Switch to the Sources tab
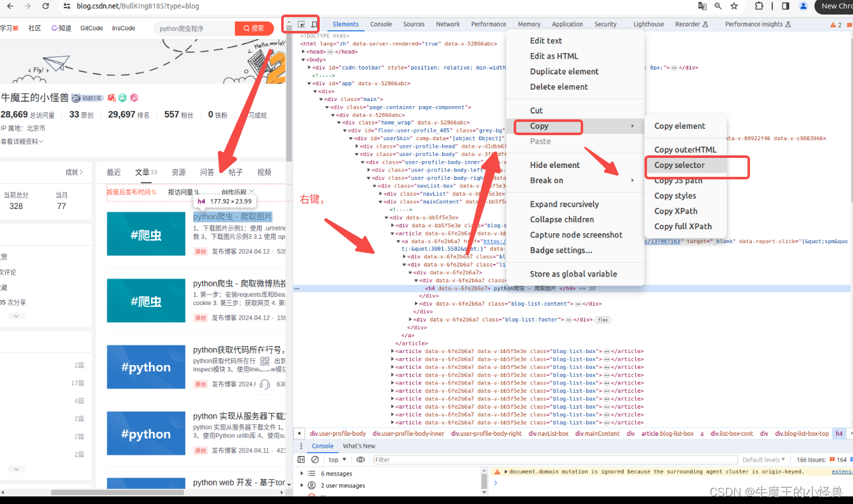The height and width of the screenshot is (504, 853). pyautogui.click(x=414, y=24)
